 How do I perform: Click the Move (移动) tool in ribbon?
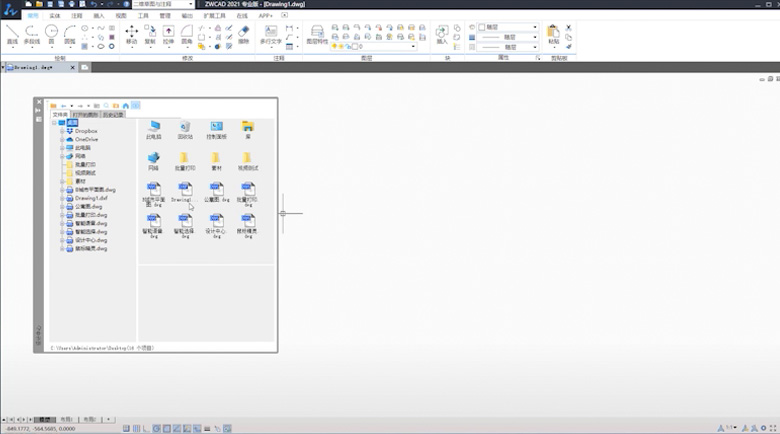point(131,35)
